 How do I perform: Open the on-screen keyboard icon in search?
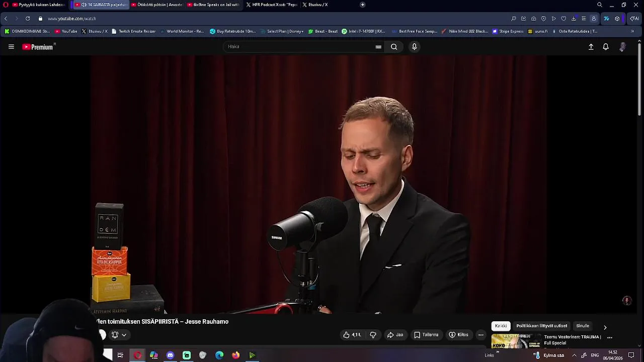click(x=378, y=47)
